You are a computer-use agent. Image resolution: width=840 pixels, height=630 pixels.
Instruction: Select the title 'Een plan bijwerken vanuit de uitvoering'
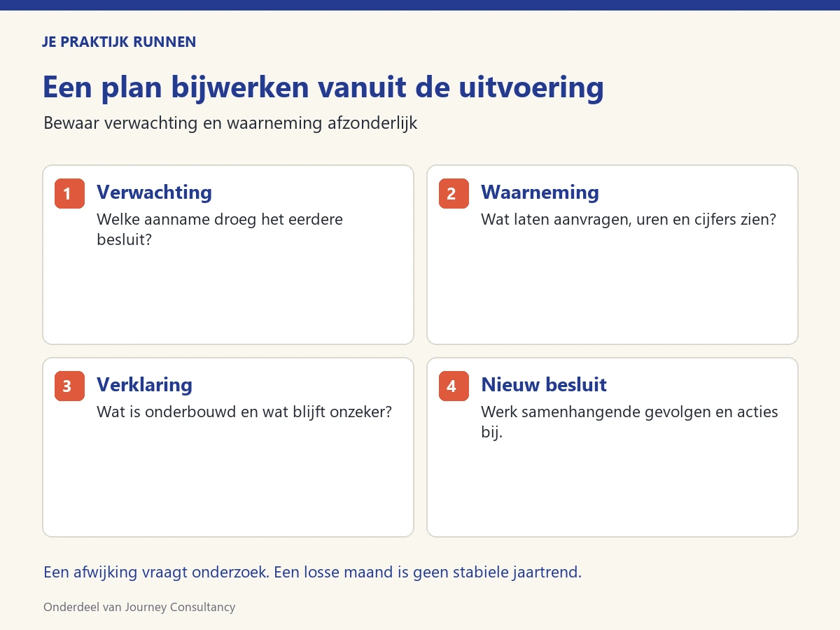click(323, 88)
